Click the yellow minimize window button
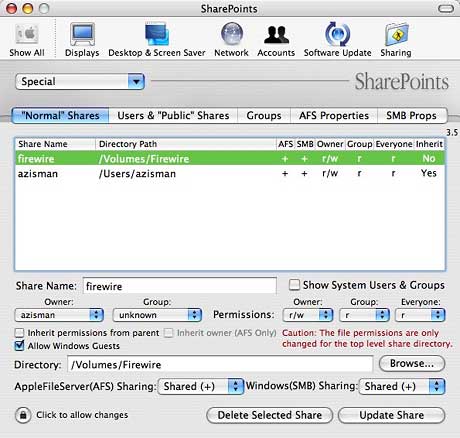The image size is (460, 438). click(28, 8)
